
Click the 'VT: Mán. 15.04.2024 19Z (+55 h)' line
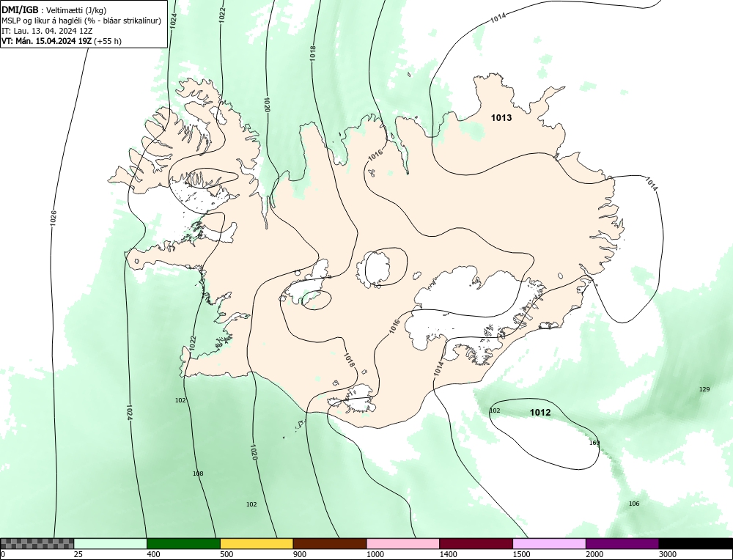(x=62, y=41)
